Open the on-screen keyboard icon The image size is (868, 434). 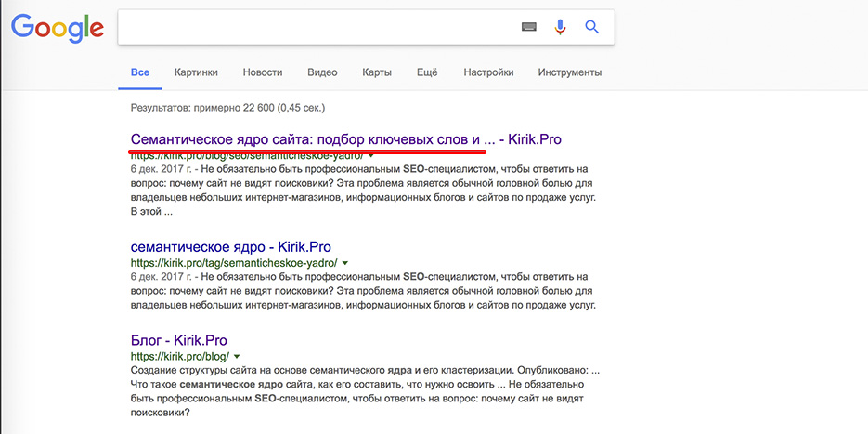click(x=528, y=27)
